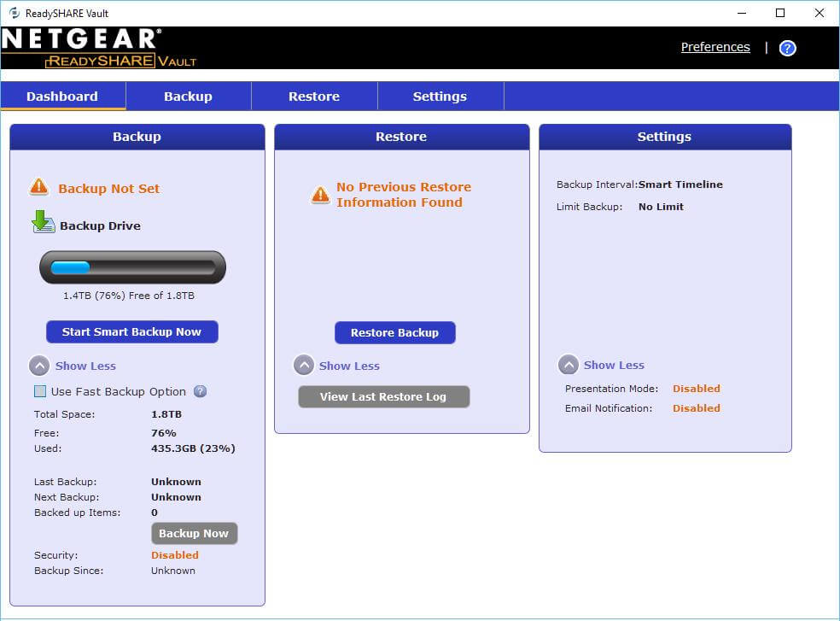Click the green Backup Drive icon

point(43,223)
